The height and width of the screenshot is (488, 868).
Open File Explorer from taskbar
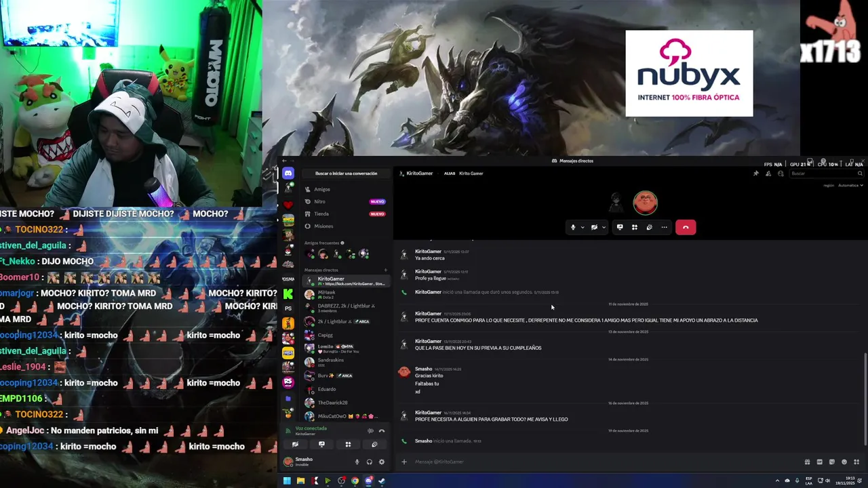300,481
